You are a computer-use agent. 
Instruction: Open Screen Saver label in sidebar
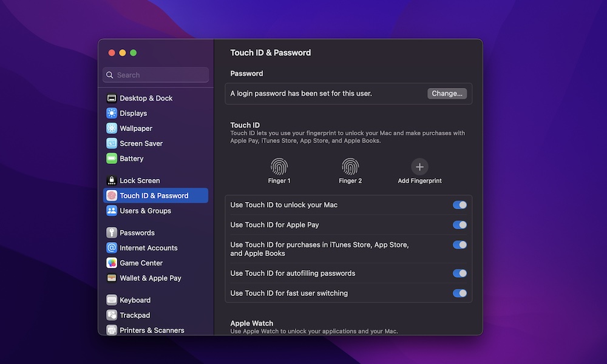tap(141, 144)
